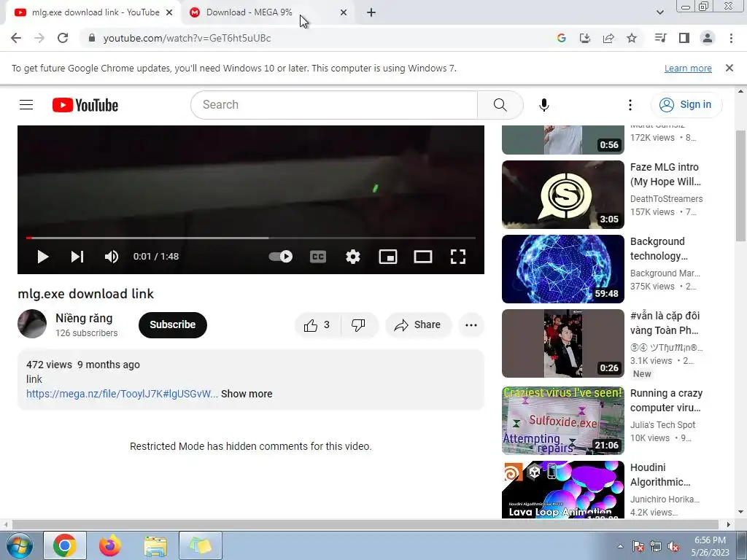Click the address bar URL
Screen dimensions: 747x560
(187, 38)
